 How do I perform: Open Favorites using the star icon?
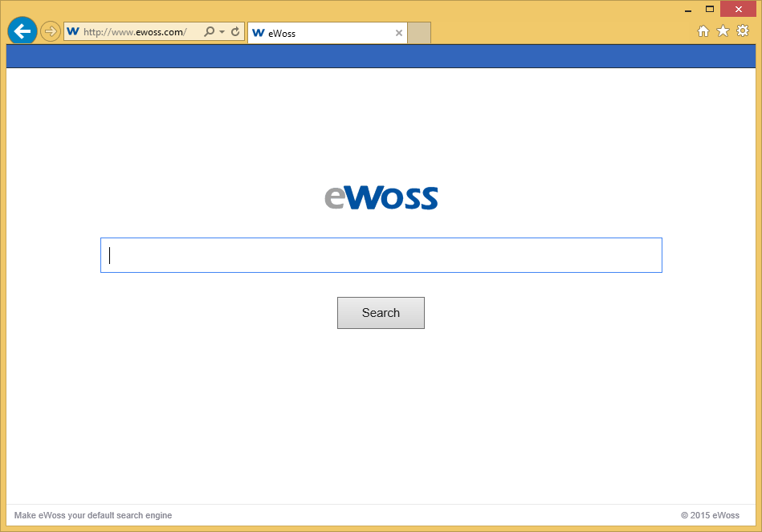click(x=723, y=31)
